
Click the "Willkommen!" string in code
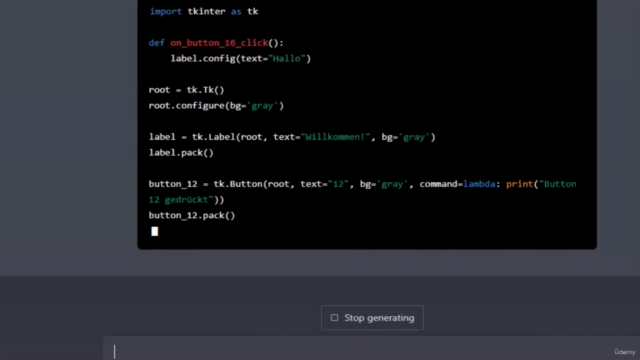(336, 137)
